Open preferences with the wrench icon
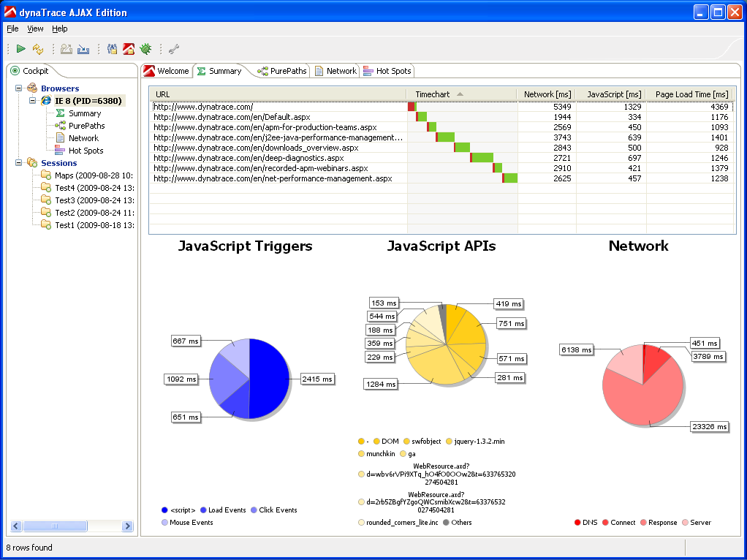Image resolution: width=747 pixels, height=560 pixels. tap(174, 48)
